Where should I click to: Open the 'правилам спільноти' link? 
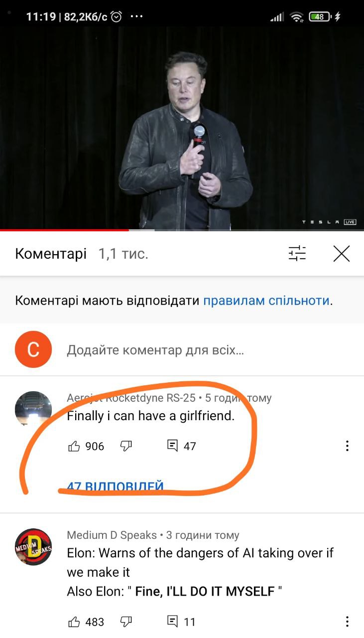pos(266,301)
